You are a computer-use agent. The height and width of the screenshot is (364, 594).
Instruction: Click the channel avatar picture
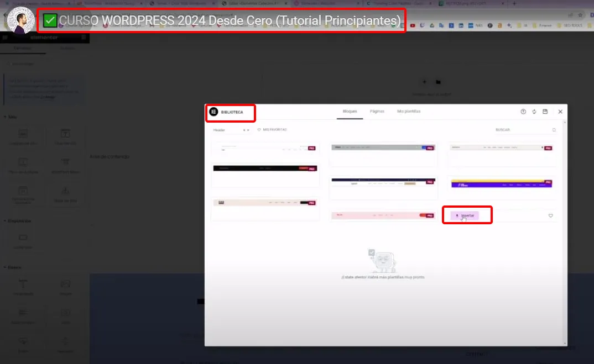click(21, 20)
